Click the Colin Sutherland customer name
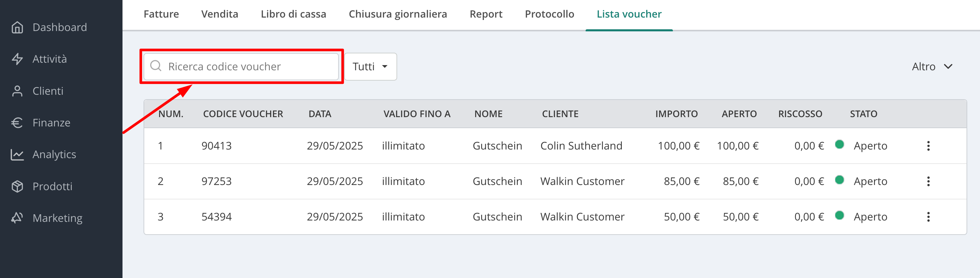This screenshot has width=980, height=278. coord(581,146)
